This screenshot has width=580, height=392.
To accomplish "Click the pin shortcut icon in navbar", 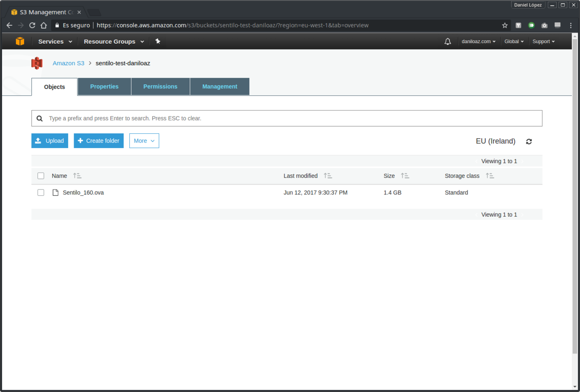I will click(x=157, y=41).
